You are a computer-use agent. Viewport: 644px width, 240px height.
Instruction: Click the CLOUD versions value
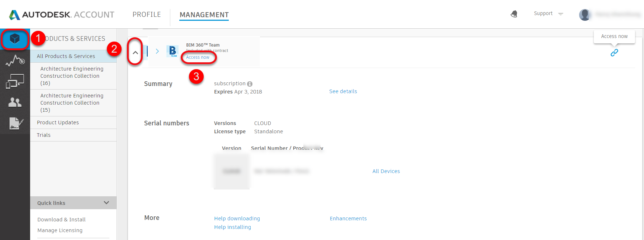coord(262,123)
